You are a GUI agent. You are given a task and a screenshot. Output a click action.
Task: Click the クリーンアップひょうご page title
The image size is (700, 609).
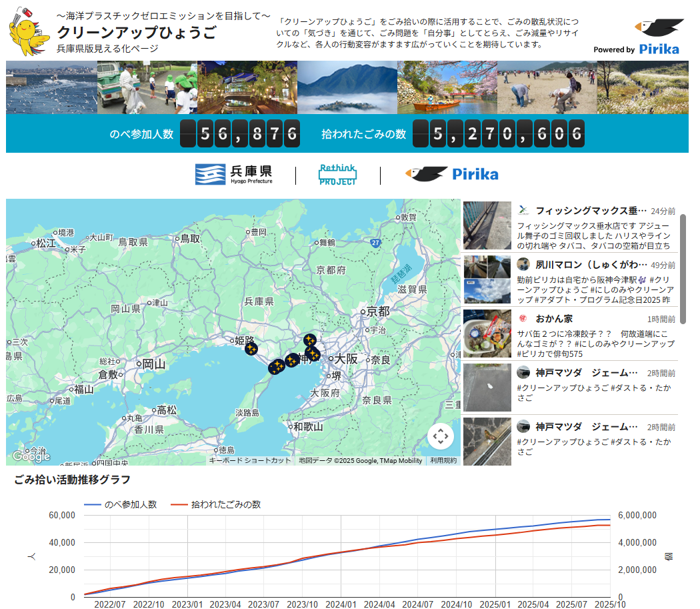tap(137, 32)
